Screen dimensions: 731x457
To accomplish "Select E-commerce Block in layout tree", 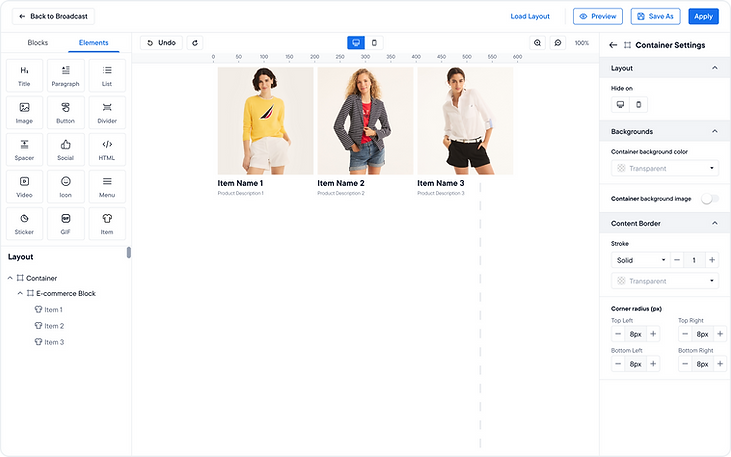I will point(61,293).
